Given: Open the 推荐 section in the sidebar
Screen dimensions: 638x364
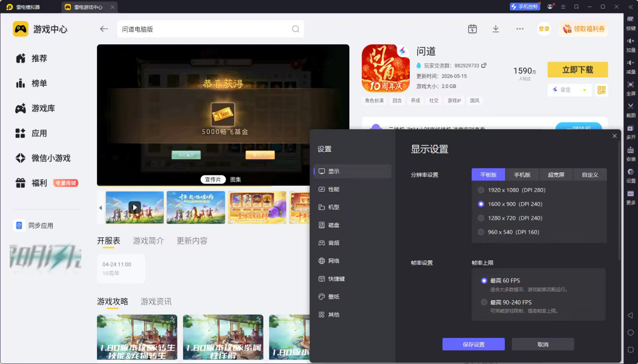Looking at the screenshot, I should click(x=31, y=58).
